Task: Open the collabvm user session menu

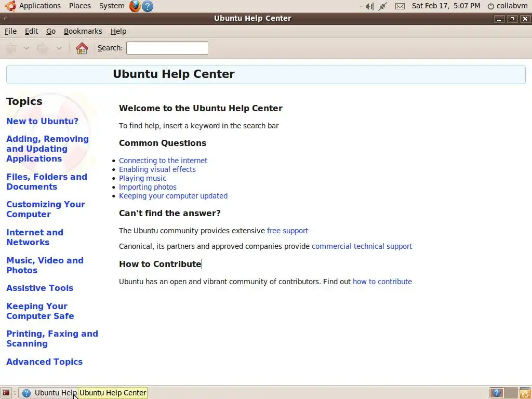Action: (508, 6)
